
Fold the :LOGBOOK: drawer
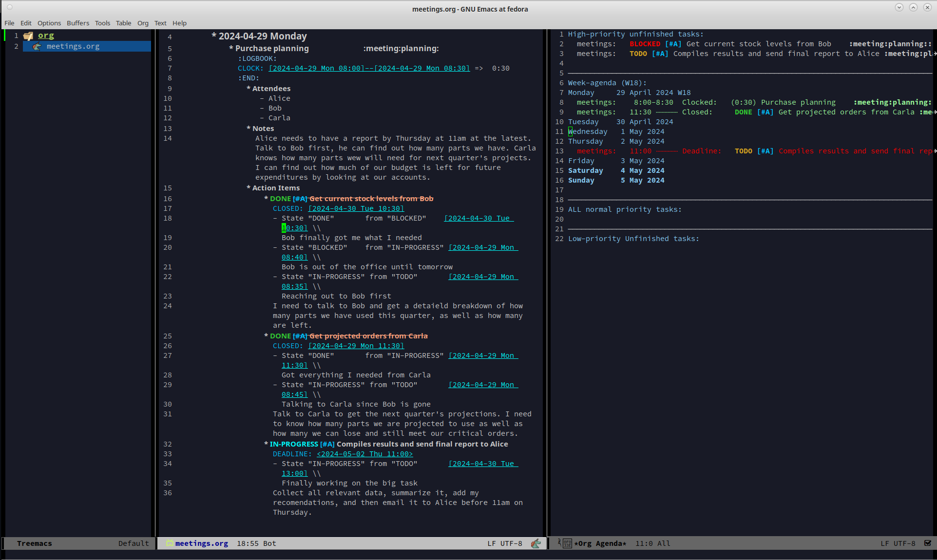257,58
